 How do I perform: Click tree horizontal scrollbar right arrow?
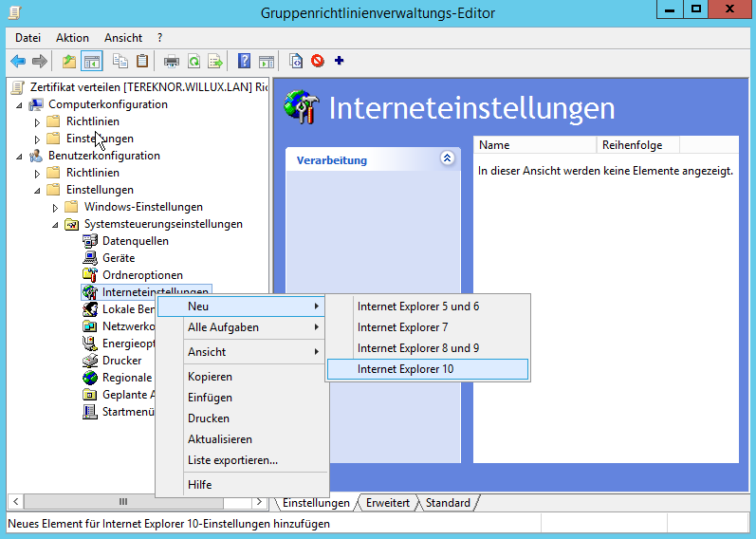[259, 502]
